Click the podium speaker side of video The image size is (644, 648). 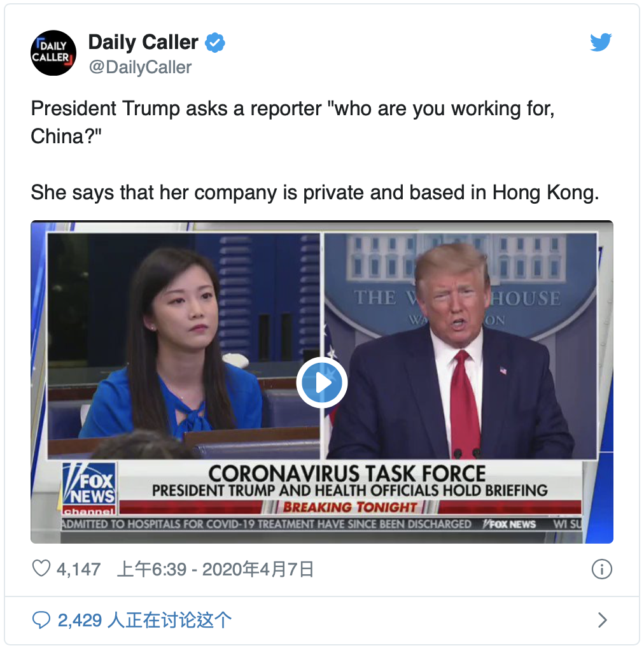pos(461,346)
